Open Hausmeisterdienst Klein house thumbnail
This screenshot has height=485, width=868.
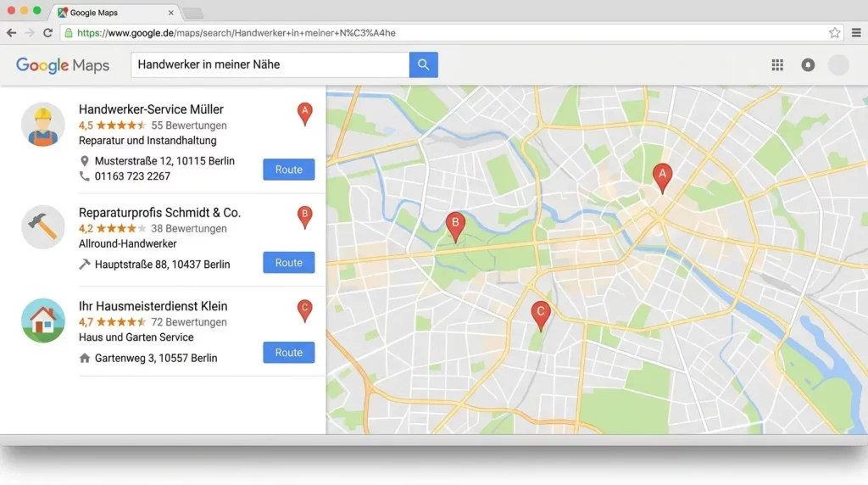[x=43, y=321]
